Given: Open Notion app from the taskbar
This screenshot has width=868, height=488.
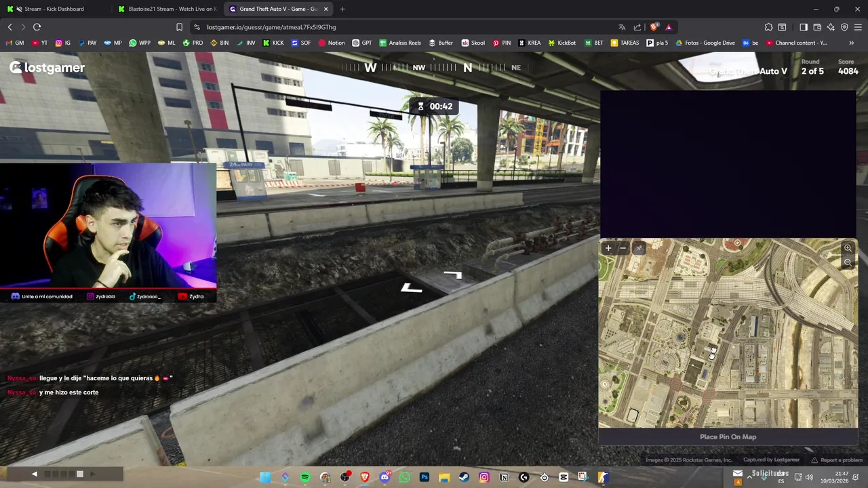Looking at the screenshot, I should (x=504, y=477).
